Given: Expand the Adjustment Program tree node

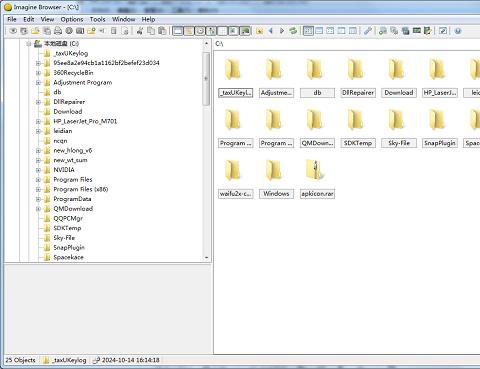Looking at the screenshot, I should (x=38, y=82).
